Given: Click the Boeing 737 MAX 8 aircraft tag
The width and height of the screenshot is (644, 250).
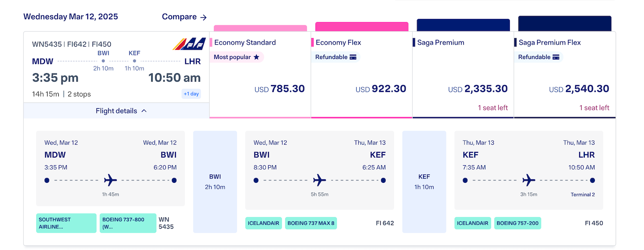Looking at the screenshot, I should pos(311,223).
